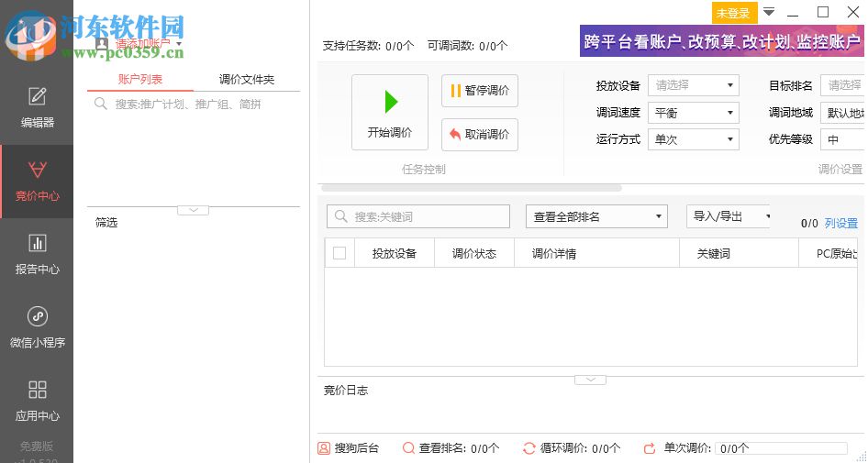Open the 查看全部排名 dropdown
This screenshot has width=868, height=463.
(x=596, y=217)
